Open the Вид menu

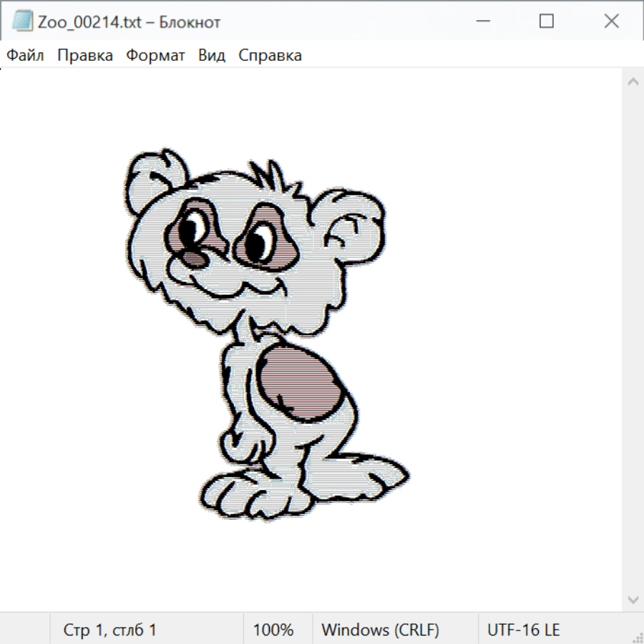(212, 56)
